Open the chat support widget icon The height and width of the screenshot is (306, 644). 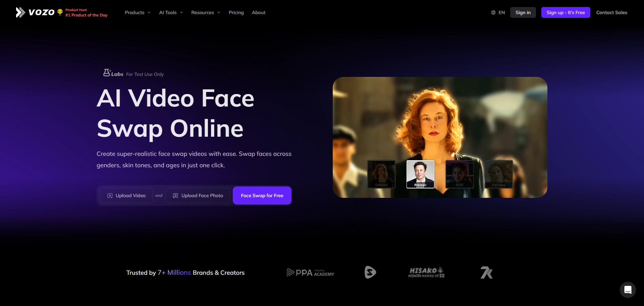tap(628, 290)
